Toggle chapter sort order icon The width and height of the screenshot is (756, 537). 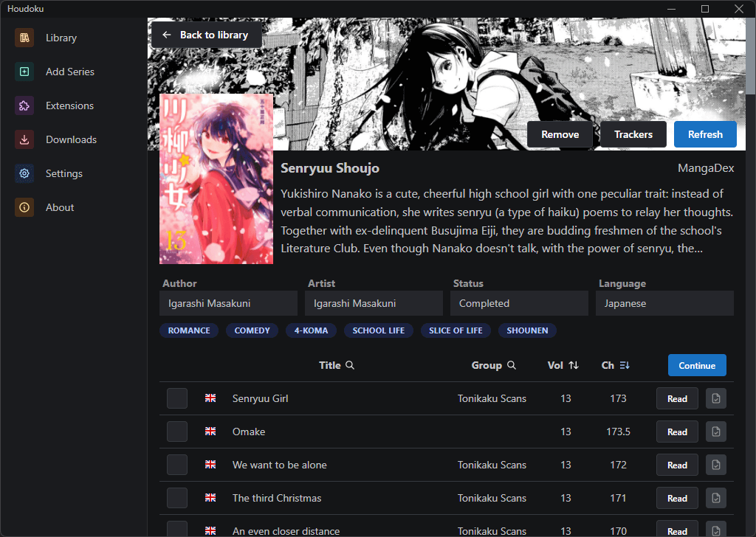point(625,365)
